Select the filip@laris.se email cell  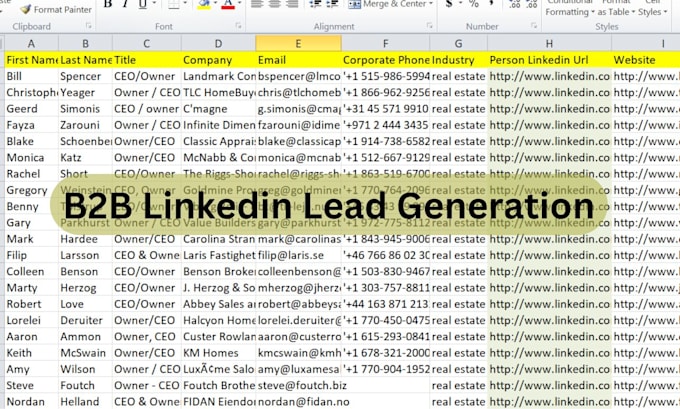[x=298, y=255]
